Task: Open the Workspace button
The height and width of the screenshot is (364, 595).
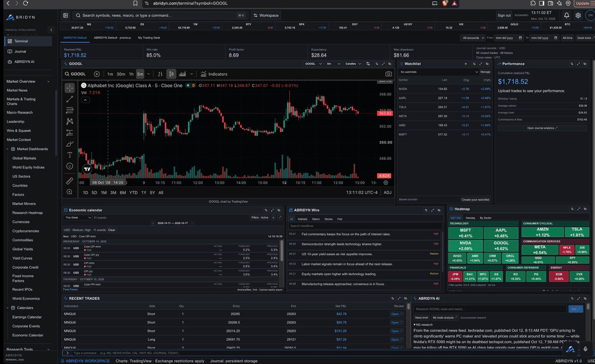Action: point(266,15)
